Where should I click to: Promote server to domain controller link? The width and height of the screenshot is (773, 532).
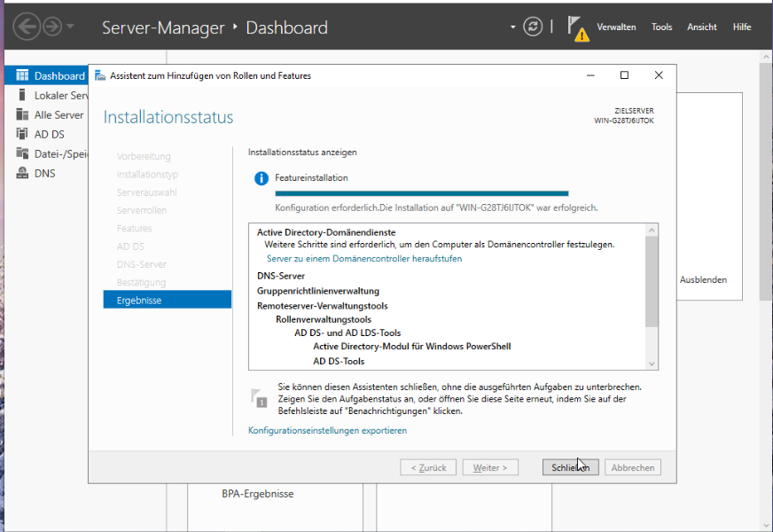pyautogui.click(x=364, y=259)
